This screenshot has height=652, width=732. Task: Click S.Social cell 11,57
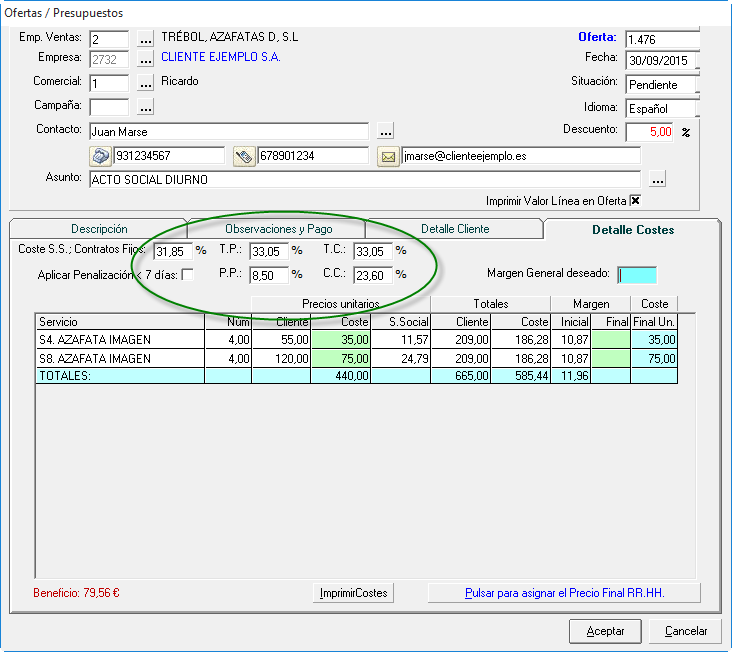point(401,339)
